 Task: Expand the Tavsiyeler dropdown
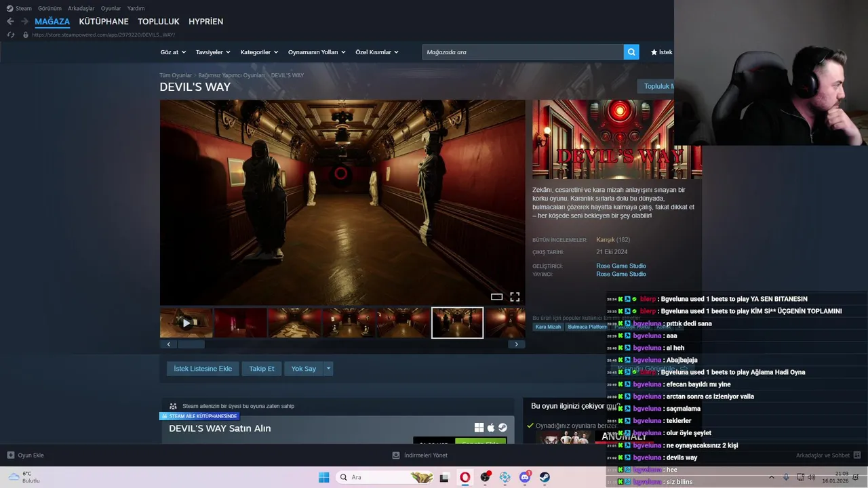(213, 52)
